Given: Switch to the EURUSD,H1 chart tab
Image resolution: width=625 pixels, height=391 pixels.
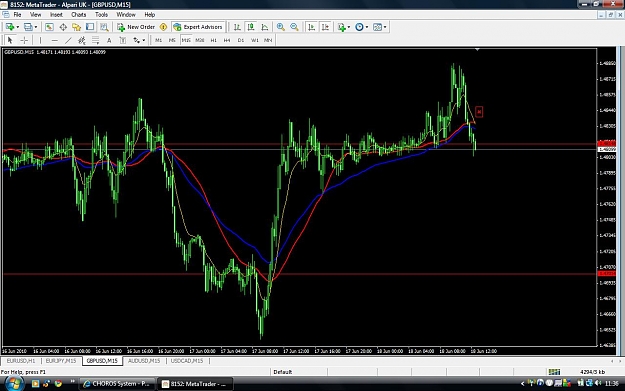Looking at the screenshot, I should pos(21,361).
